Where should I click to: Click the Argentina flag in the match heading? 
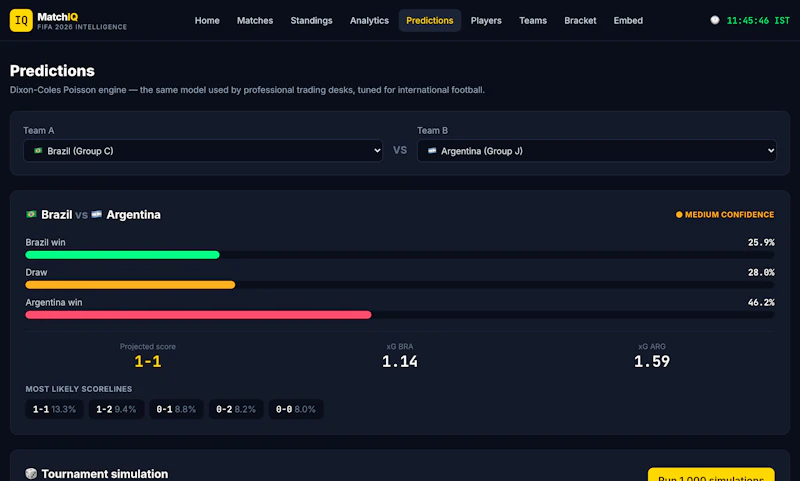click(96, 214)
